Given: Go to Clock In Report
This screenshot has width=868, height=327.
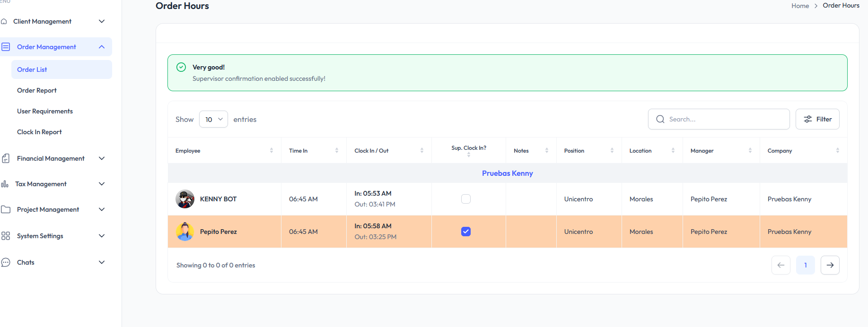Looking at the screenshot, I should pyautogui.click(x=39, y=132).
